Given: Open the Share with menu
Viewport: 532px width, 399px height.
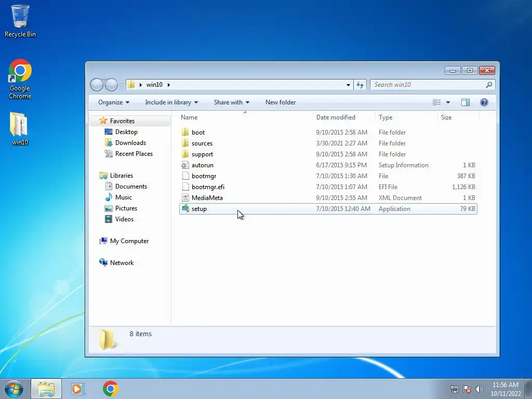Looking at the screenshot, I should tap(231, 102).
